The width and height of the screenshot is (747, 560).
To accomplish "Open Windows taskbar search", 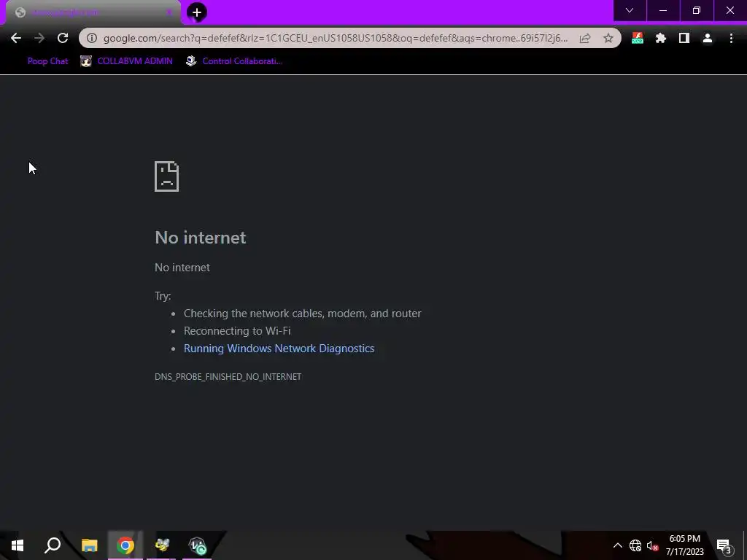I will point(53,545).
